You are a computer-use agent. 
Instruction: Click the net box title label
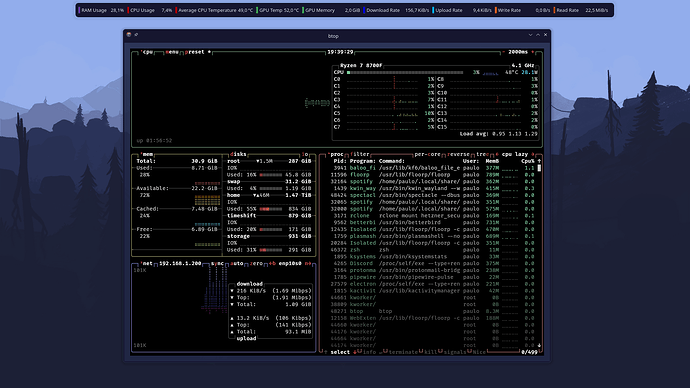click(147, 264)
